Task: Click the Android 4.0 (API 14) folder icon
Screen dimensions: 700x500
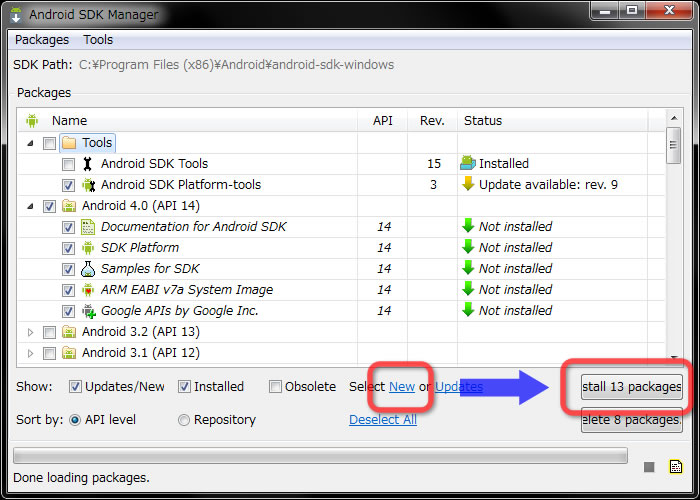Action: tap(69, 206)
